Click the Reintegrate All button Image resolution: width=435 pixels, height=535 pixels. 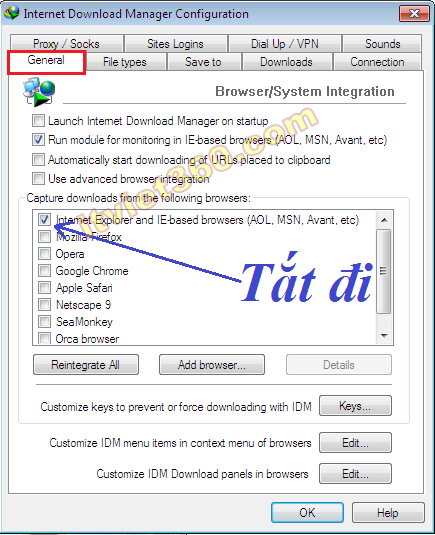tap(86, 365)
